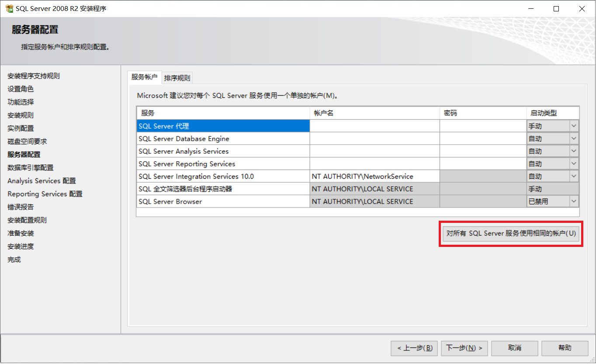Click 安装规则 in the step list

21,115
